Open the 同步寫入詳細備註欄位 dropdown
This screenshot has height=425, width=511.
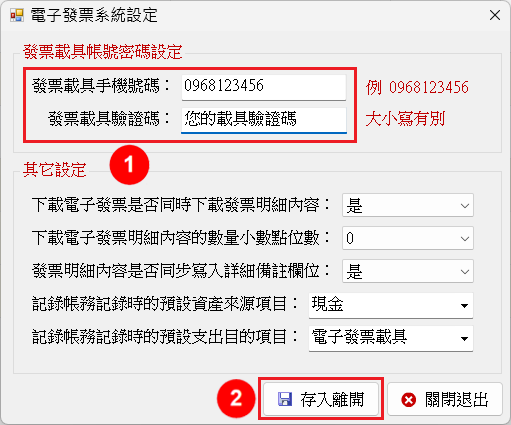tap(408, 271)
